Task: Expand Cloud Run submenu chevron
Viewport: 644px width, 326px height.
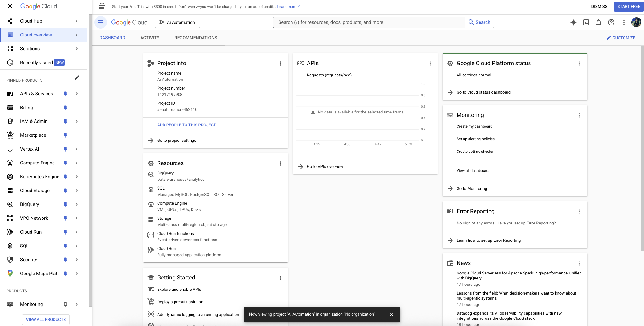Action: click(x=77, y=232)
